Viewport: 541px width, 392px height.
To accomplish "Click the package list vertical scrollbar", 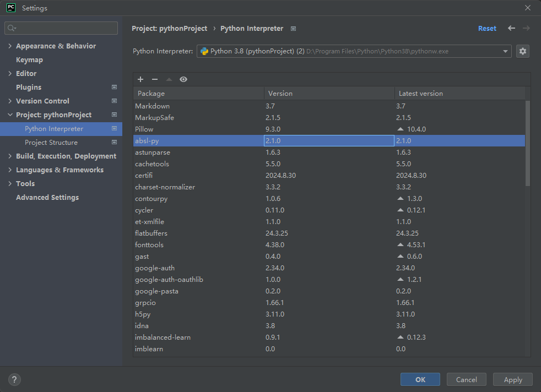I will tap(528, 144).
